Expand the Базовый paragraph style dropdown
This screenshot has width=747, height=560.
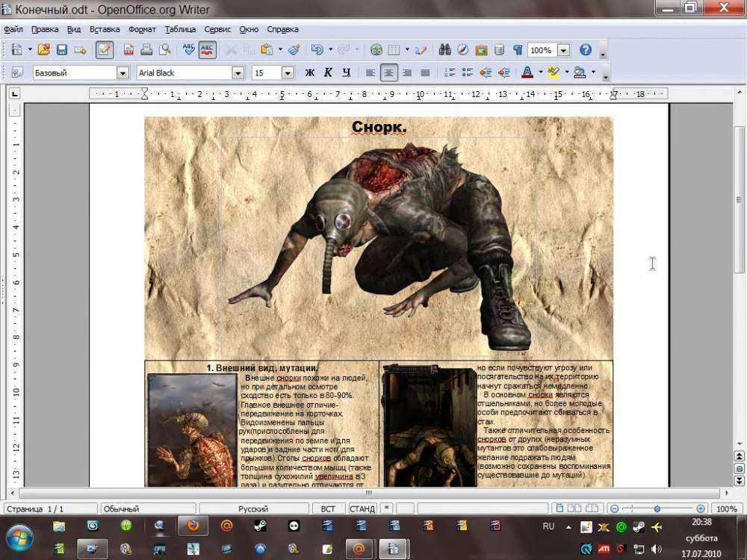(123, 72)
